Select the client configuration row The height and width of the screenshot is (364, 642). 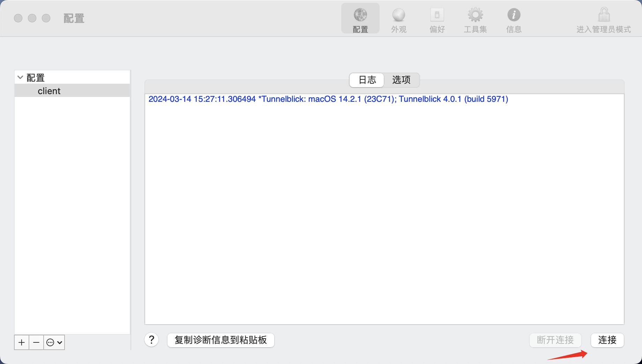click(72, 91)
